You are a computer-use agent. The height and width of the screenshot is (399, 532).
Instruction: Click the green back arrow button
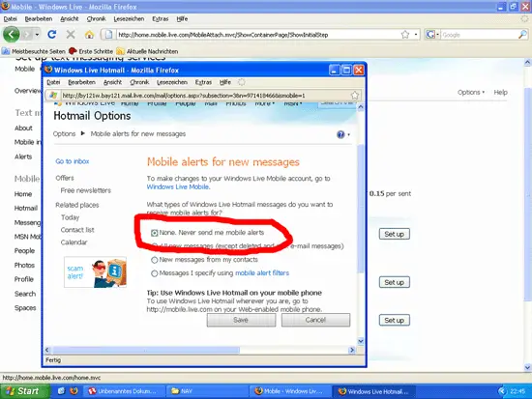12,34
